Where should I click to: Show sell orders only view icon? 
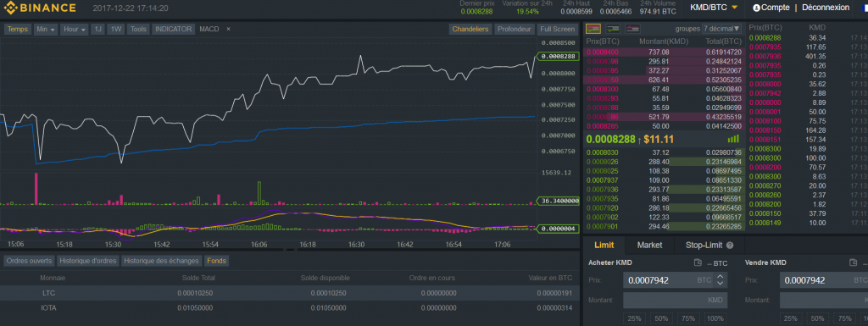click(632, 29)
